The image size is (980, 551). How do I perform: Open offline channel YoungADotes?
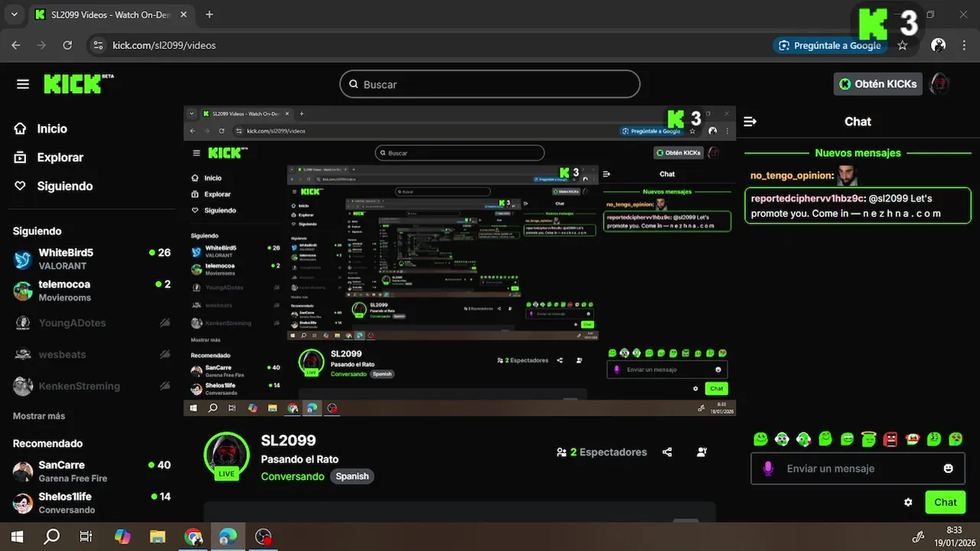pyautogui.click(x=92, y=322)
